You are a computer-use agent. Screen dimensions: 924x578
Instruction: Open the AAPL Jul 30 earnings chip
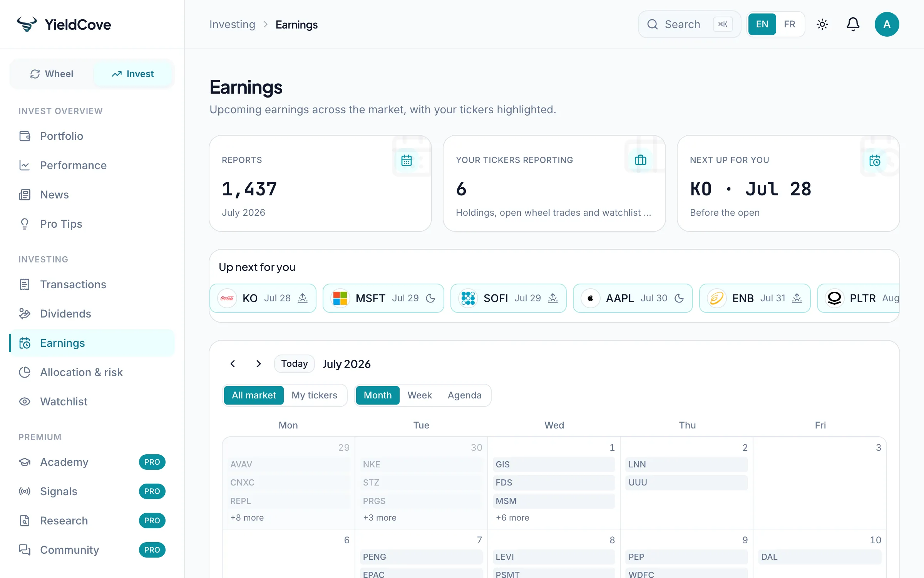[633, 298]
